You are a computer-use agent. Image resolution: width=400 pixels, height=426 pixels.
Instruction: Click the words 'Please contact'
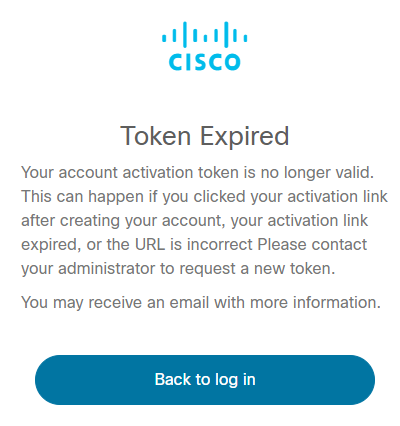point(312,245)
